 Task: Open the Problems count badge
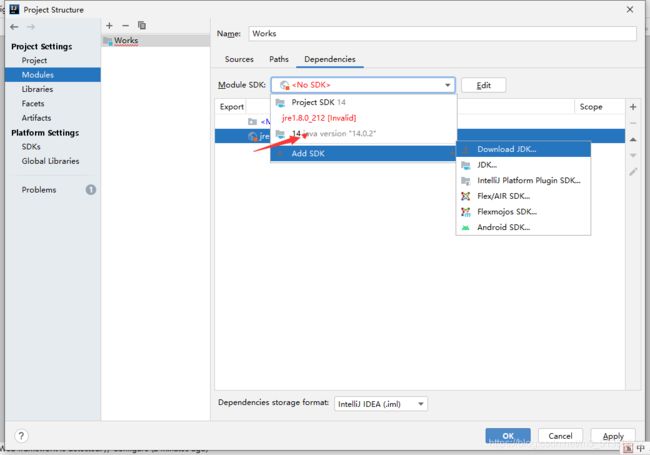click(91, 190)
